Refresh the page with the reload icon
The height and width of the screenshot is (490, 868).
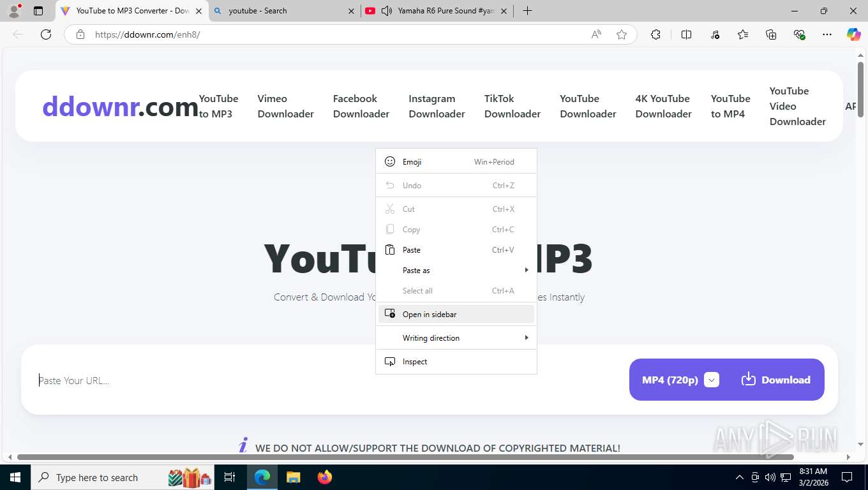[46, 34]
